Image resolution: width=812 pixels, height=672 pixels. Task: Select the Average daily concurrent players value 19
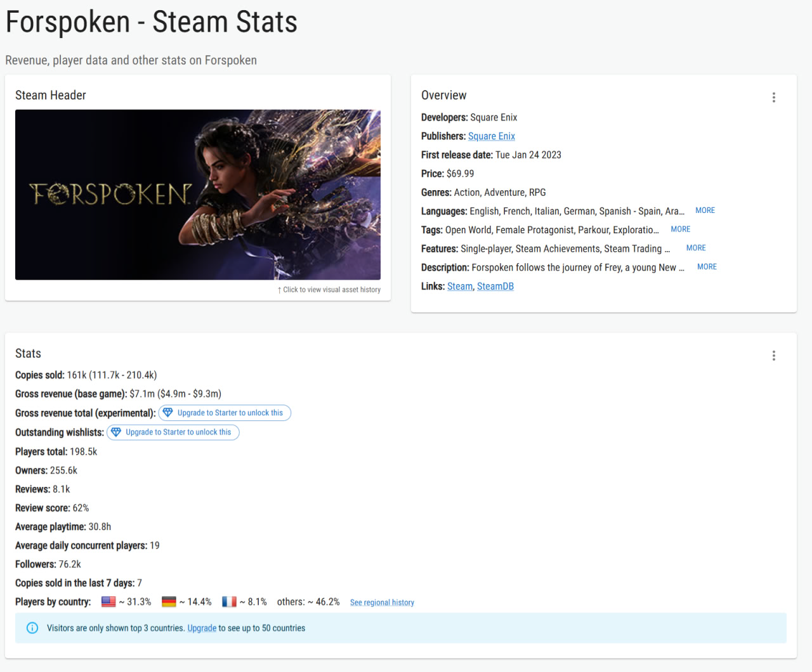tap(155, 546)
